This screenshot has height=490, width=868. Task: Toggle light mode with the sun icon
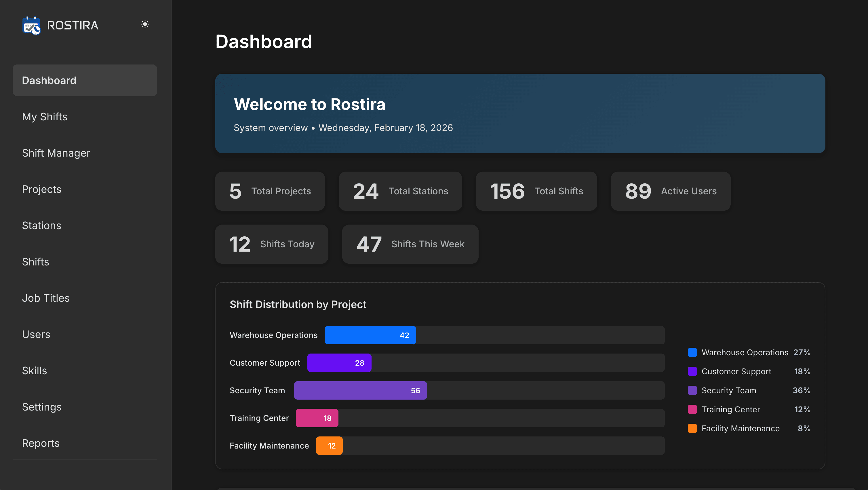145,24
